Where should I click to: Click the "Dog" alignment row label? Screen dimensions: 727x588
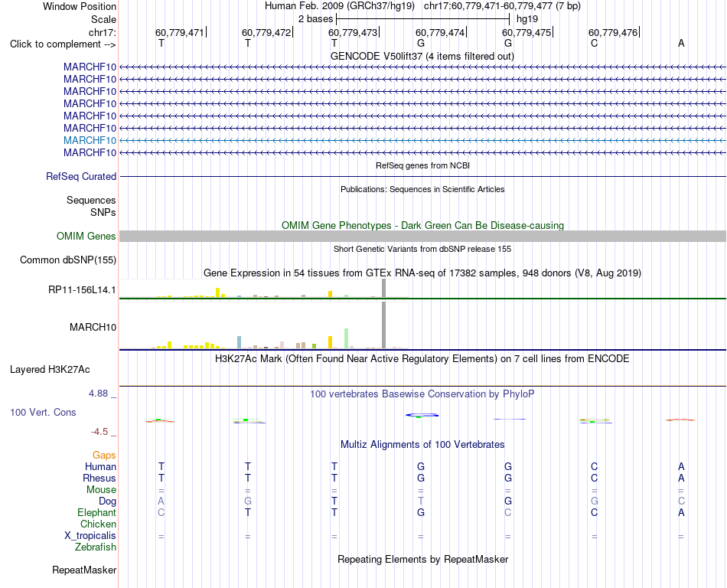coord(108,501)
